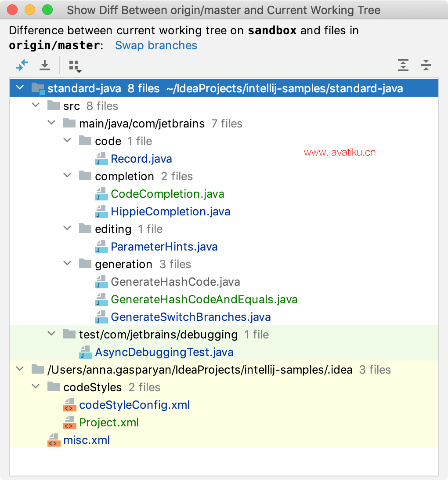
Task: Collapse the src folder chevron
Action: point(36,105)
